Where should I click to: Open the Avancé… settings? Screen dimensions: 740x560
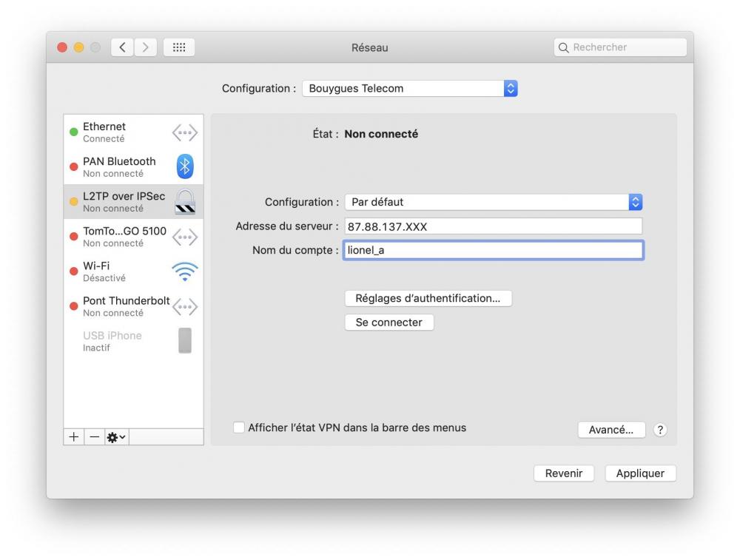tap(611, 430)
